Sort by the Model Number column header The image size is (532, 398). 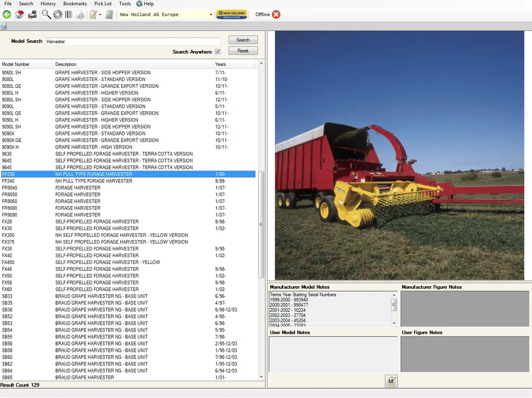(27, 64)
